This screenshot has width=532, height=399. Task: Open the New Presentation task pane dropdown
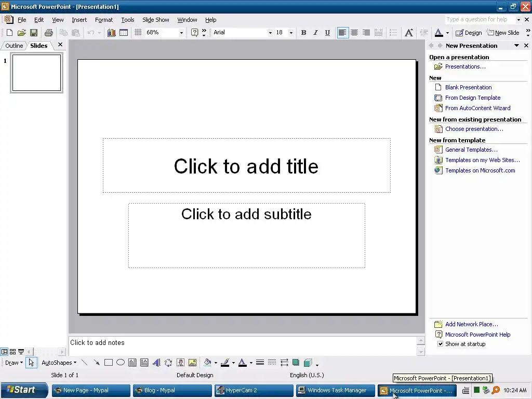(516, 46)
